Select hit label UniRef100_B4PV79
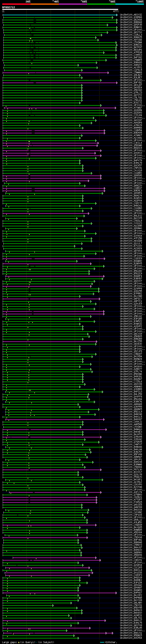This screenshot has height=644, width=146. (x=131, y=161)
